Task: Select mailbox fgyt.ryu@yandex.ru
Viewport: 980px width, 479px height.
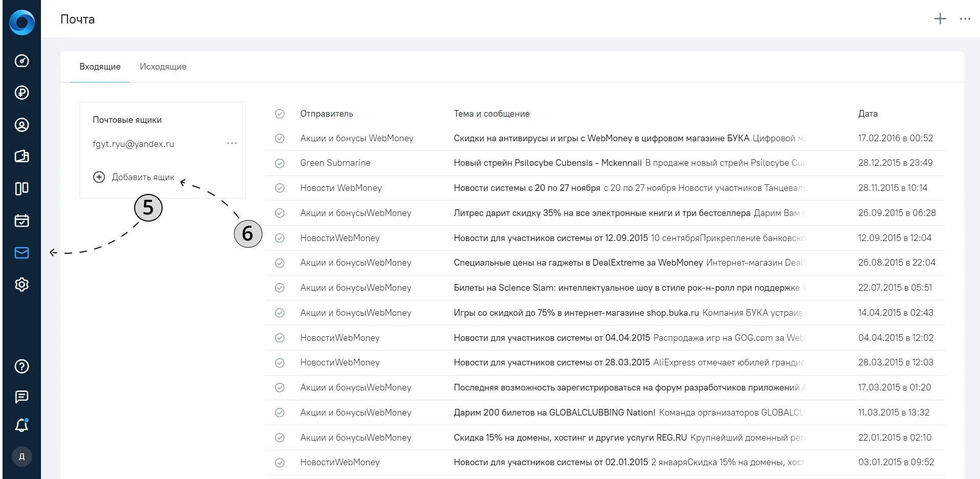Action: pyautogui.click(x=133, y=144)
